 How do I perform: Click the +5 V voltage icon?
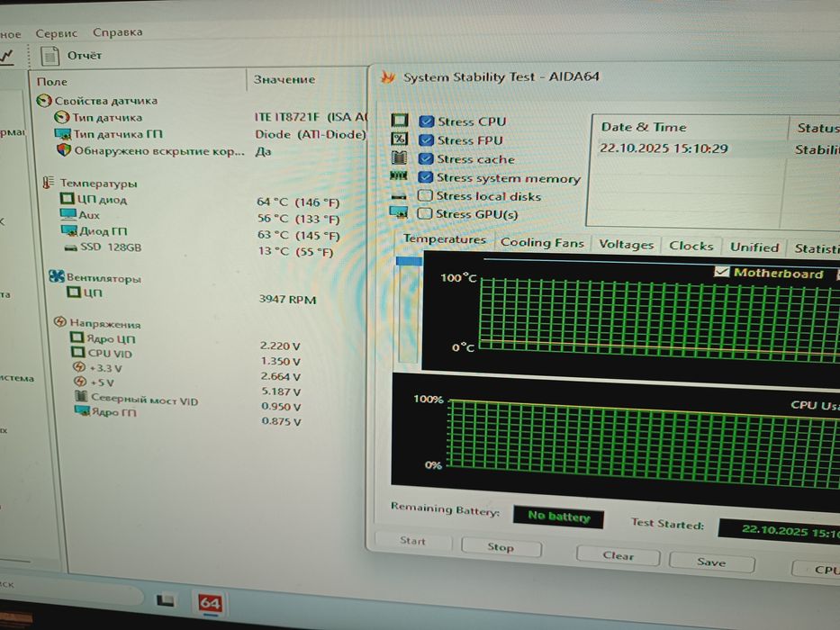point(80,382)
